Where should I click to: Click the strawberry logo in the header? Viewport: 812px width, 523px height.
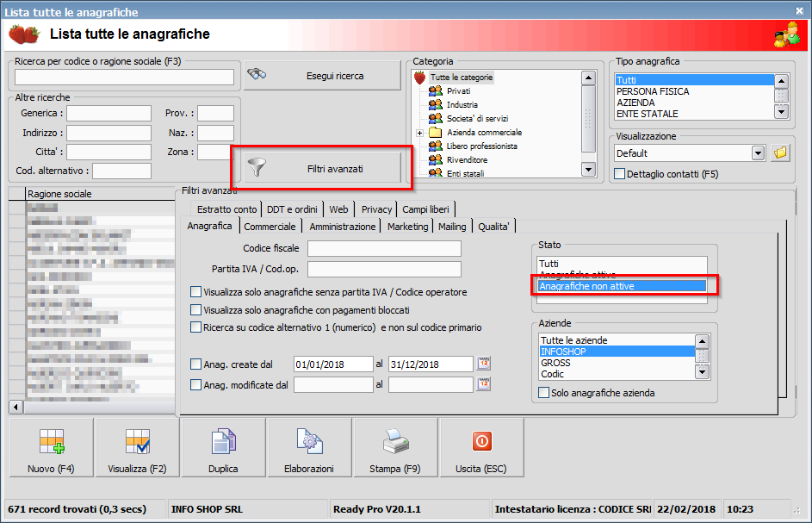coord(24,34)
